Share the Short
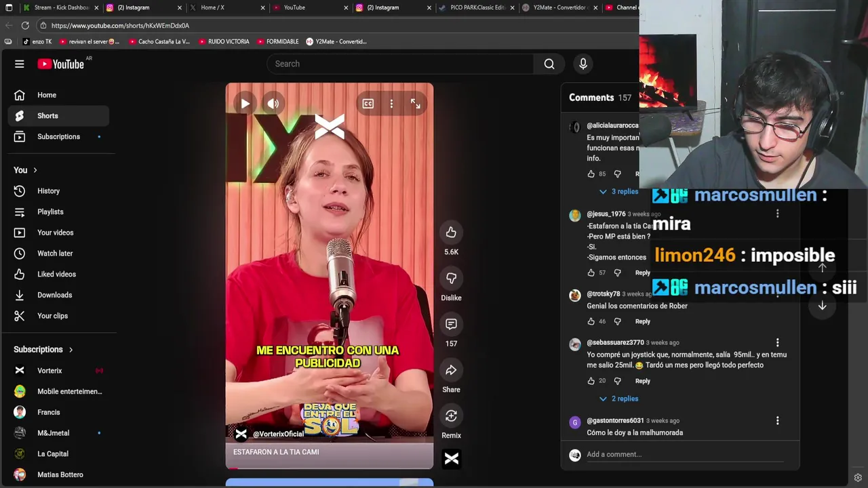 (451, 370)
